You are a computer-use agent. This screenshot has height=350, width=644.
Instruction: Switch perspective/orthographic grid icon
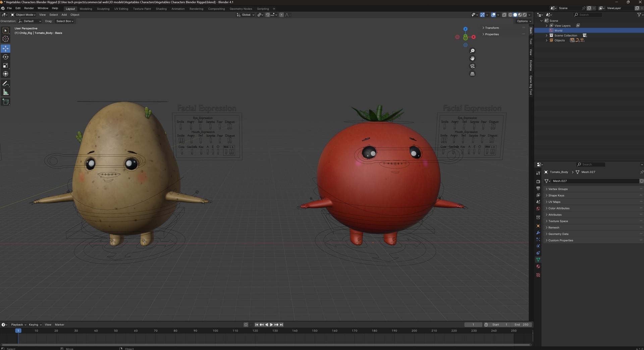click(x=472, y=74)
